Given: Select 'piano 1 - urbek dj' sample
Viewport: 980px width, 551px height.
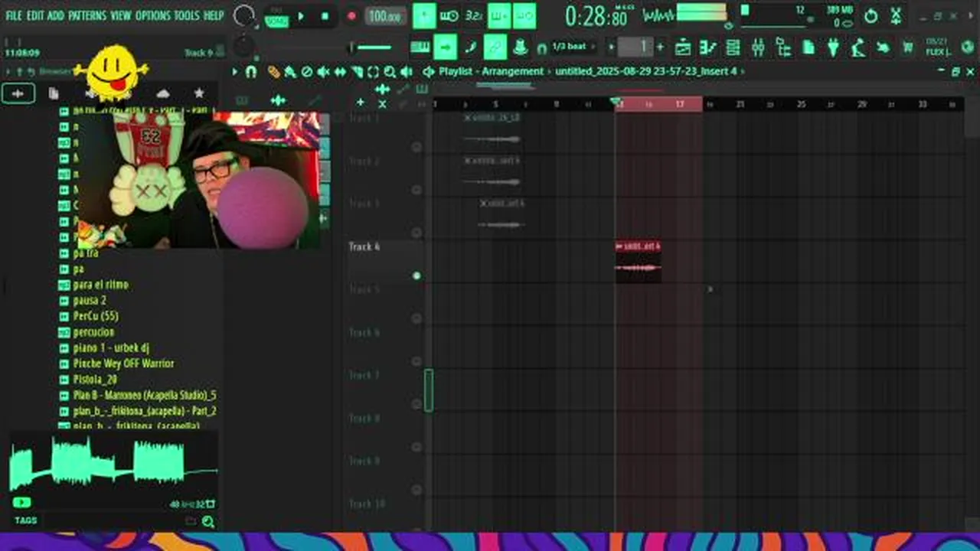Looking at the screenshot, I should click(x=111, y=347).
